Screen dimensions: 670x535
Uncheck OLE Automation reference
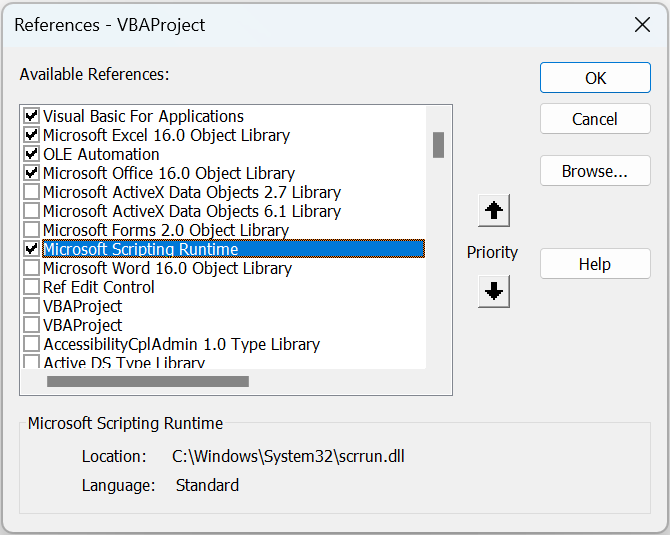pyautogui.click(x=31, y=154)
